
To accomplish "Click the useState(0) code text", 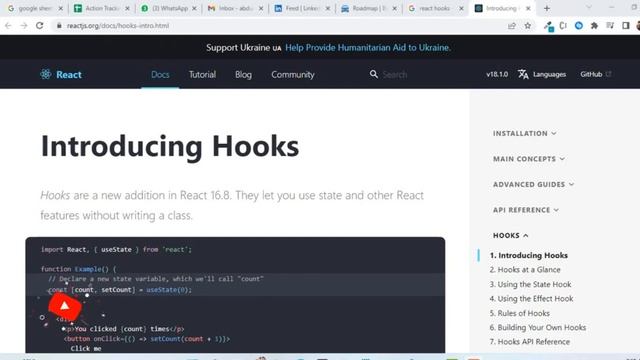I will (167, 290).
